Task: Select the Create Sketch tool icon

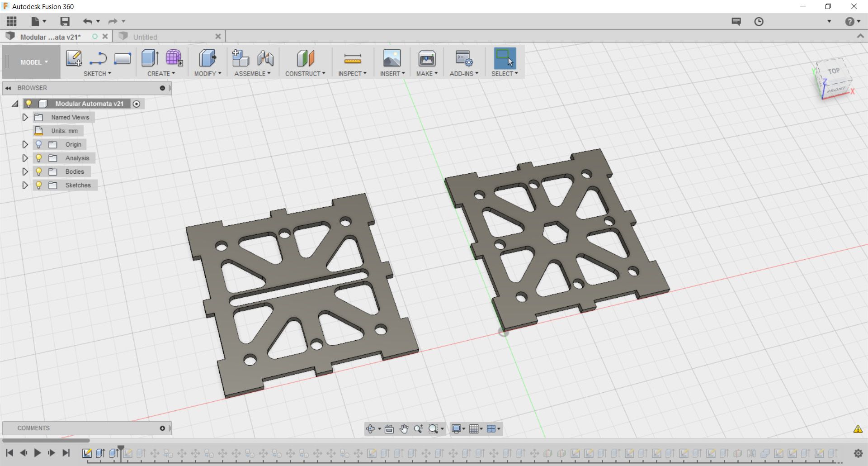Action: tap(74, 58)
